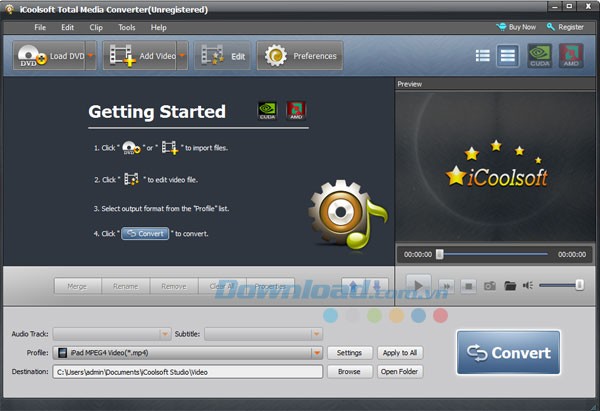Move item down with the down arrow
Screen dimensions: 600x411
377,286
